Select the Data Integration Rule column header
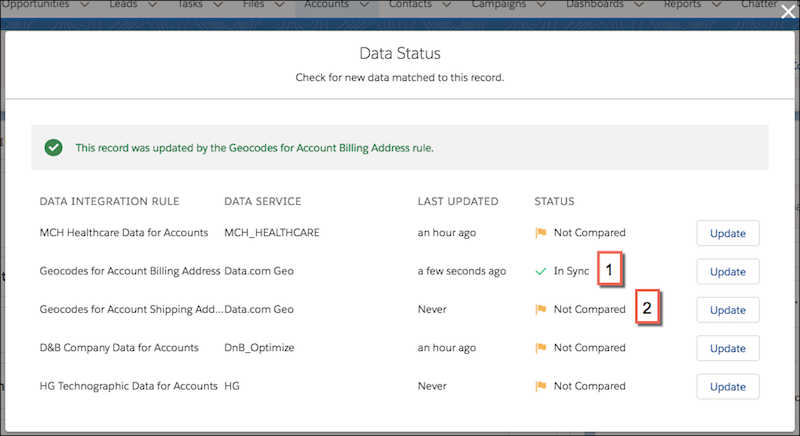Screen dimensions: 800x436 click(110, 201)
